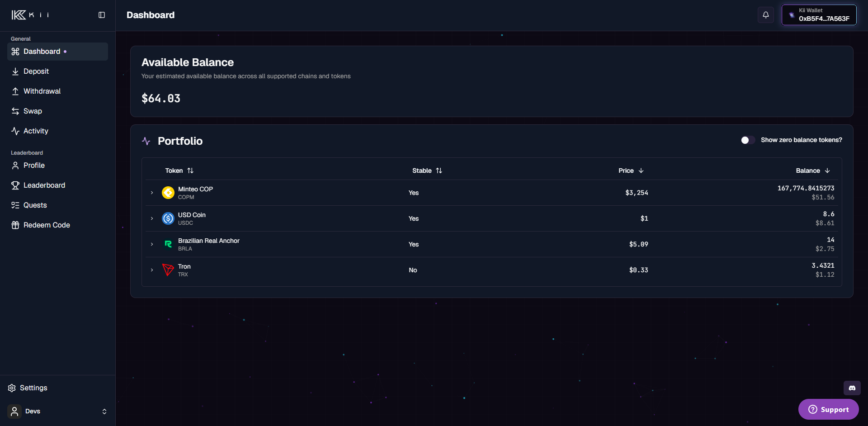Open Settings from the sidebar label
Image resolution: width=868 pixels, height=426 pixels.
click(x=33, y=388)
